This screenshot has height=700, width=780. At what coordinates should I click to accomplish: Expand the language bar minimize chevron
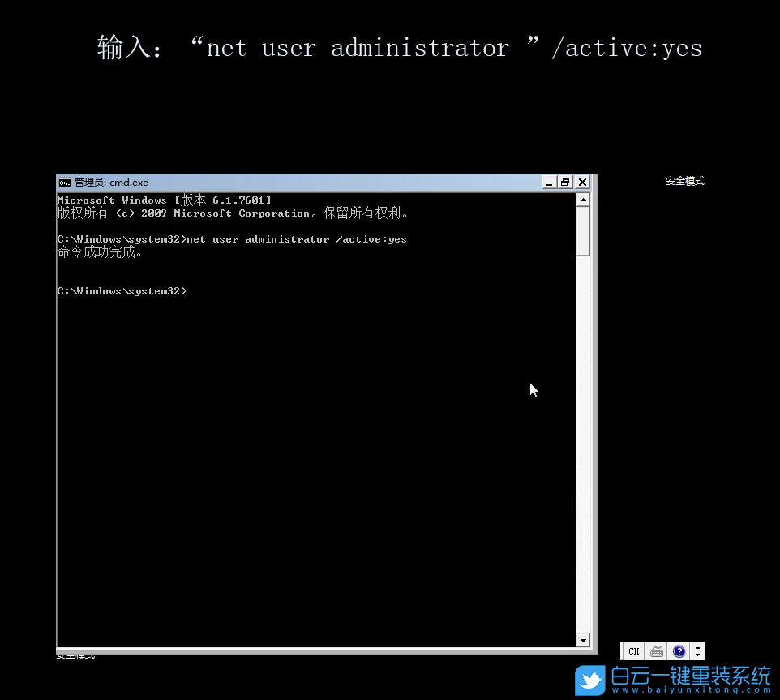[x=697, y=647]
